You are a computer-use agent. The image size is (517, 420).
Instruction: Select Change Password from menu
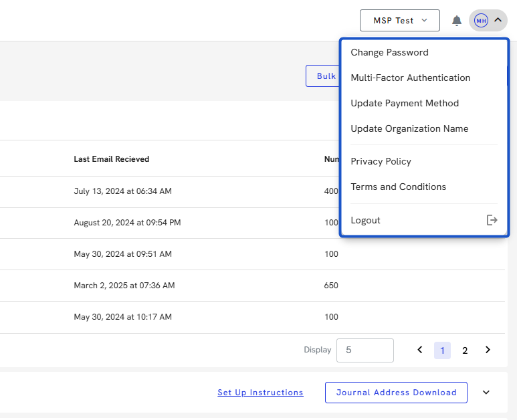pos(389,52)
